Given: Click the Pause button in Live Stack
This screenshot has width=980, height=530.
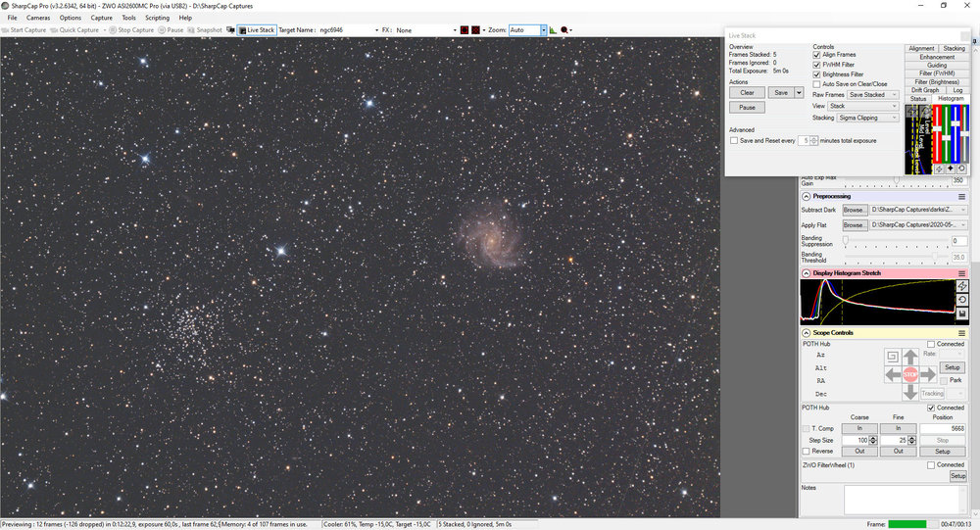Looking at the screenshot, I should 748,108.
